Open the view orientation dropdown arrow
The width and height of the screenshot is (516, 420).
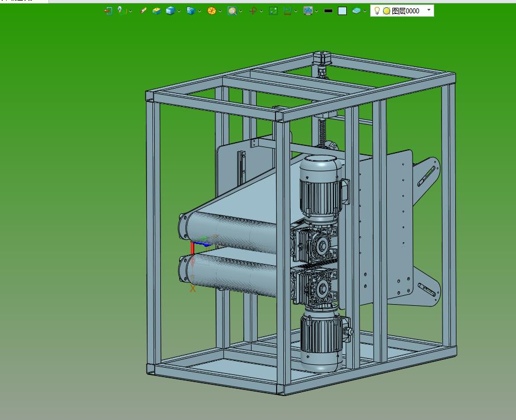pos(200,11)
